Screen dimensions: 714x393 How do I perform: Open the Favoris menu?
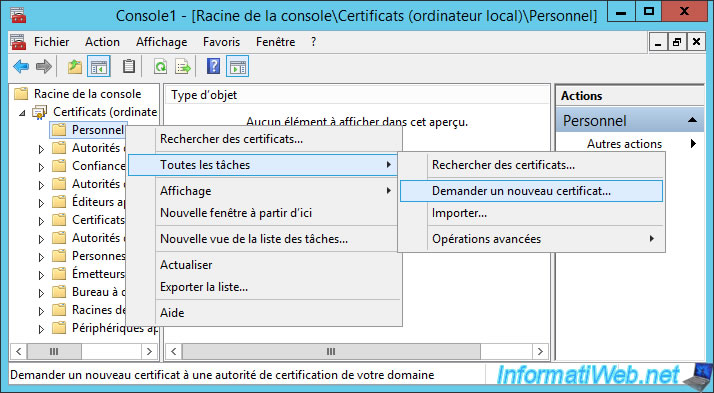coord(221,42)
